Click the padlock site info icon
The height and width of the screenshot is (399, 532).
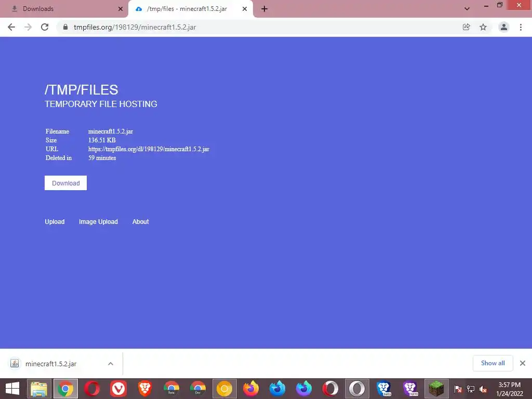[x=65, y=27]
